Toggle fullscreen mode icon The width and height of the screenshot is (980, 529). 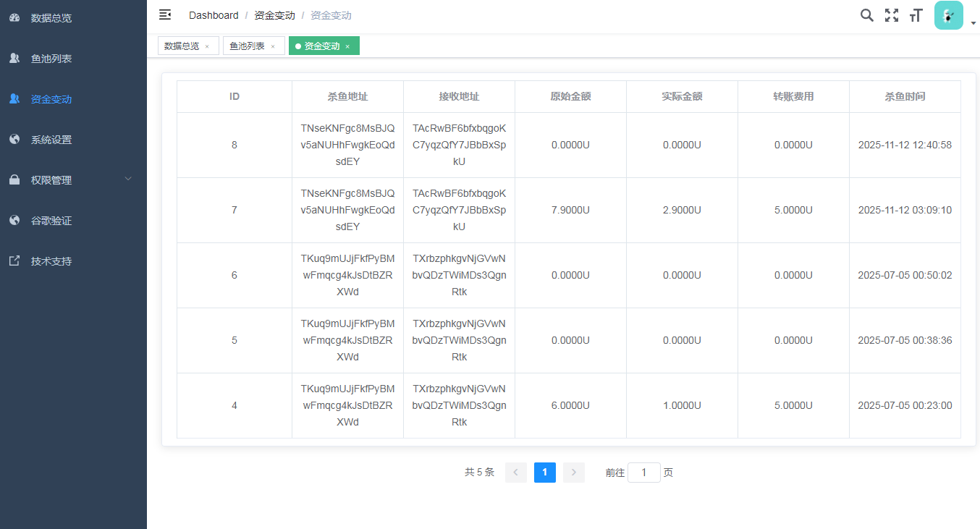(x=891, y=15)
